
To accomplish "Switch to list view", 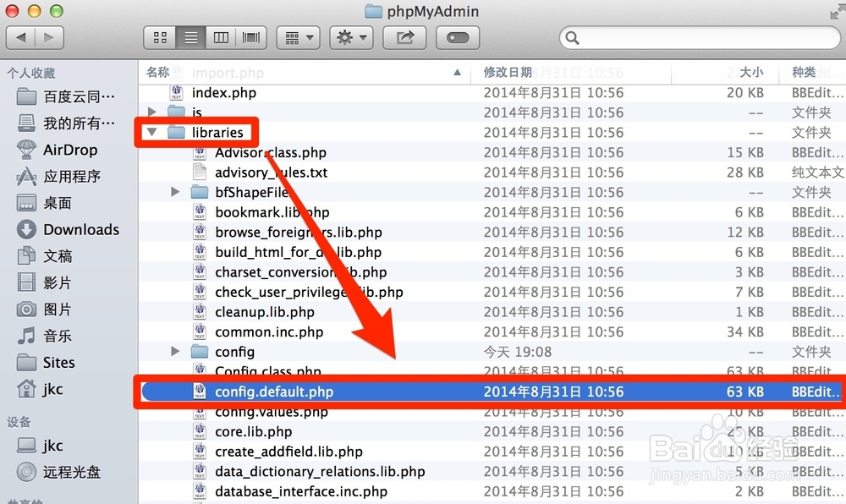I will point(190,38).
